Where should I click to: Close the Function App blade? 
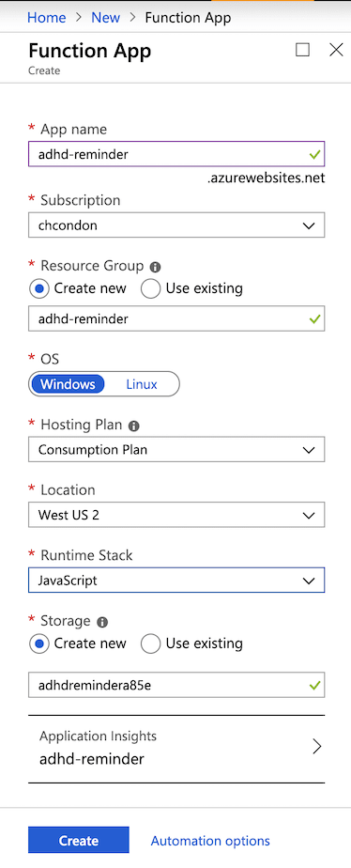pyautogui.click(x=336, y=51)
